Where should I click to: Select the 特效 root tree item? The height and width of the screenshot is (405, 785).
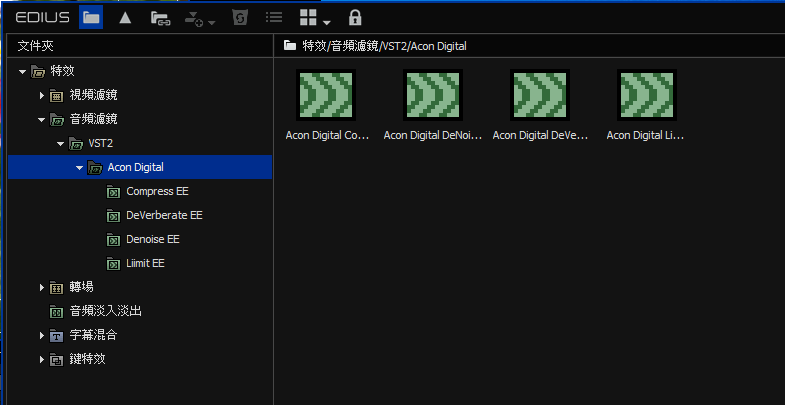pos(63,71)
